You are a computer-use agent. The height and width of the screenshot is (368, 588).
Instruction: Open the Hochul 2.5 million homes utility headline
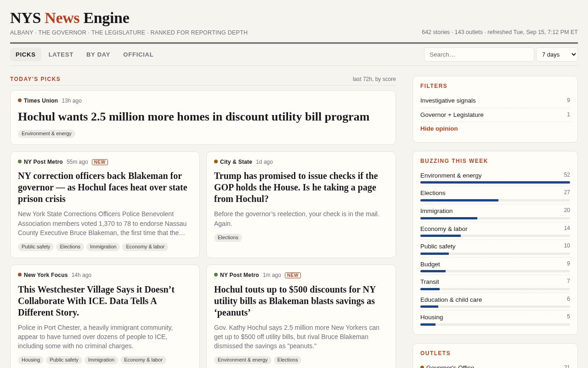point(193,117)
